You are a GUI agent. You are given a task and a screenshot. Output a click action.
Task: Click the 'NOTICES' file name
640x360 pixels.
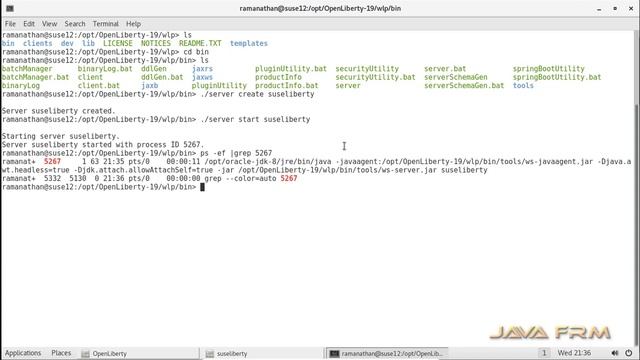click(x=156, y=43)
